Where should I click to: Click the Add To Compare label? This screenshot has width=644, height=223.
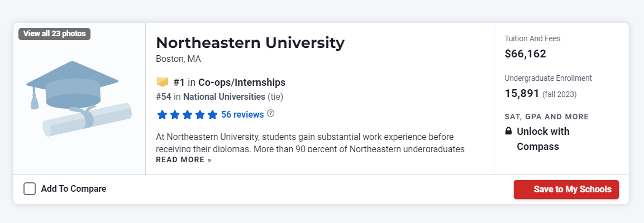click(x=74, y=189)
